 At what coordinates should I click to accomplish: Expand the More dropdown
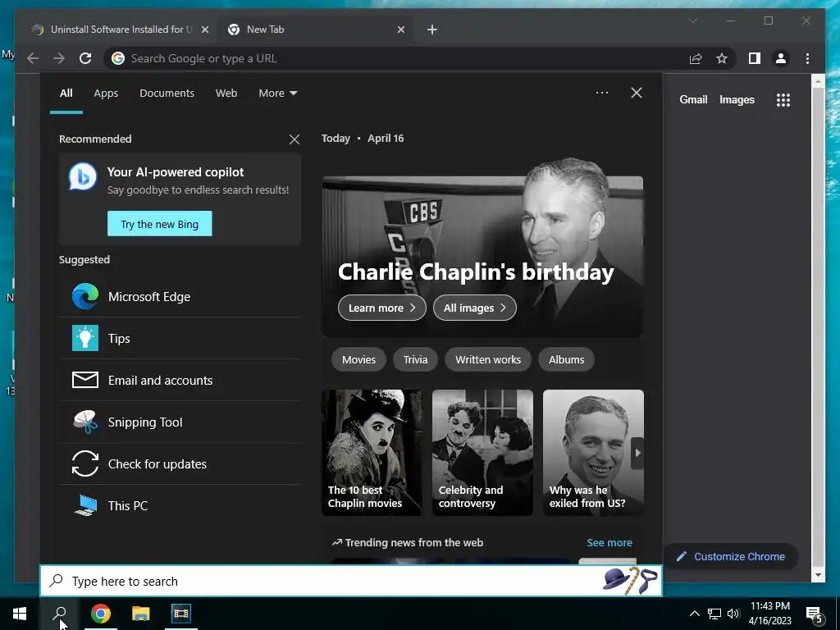277,94
